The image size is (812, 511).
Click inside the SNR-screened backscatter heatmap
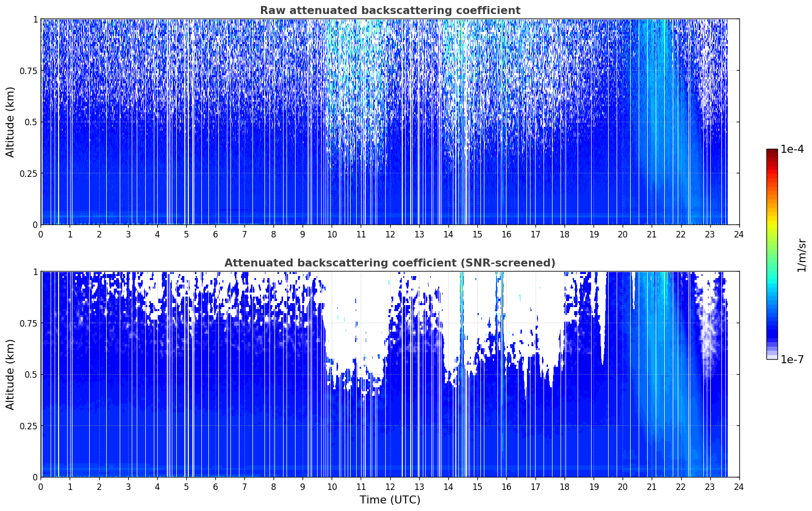390,374
